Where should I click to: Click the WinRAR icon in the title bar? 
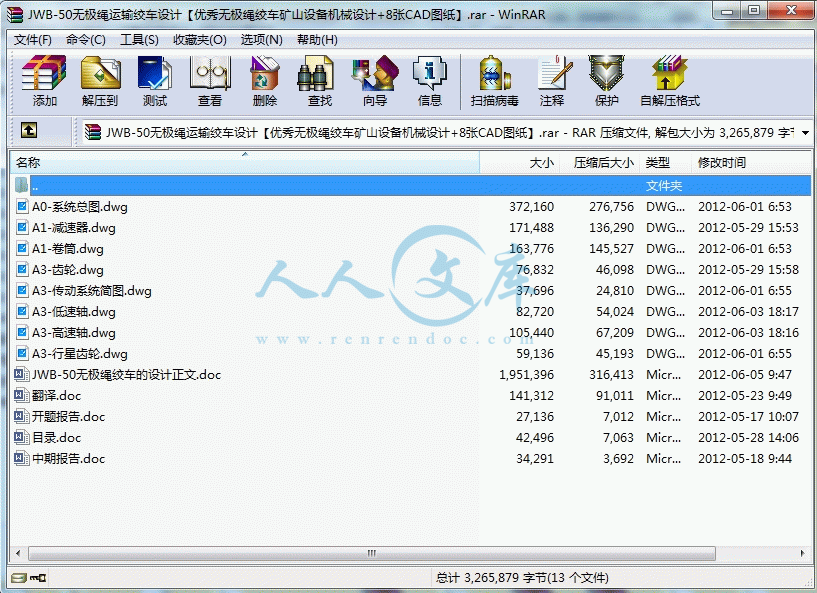[x=15, y=14]
